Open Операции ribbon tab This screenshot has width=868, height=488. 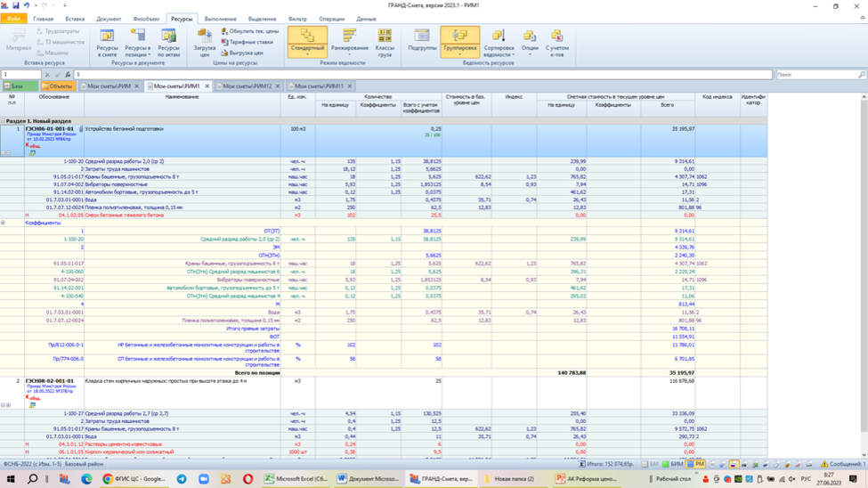click(x=331, y=19)
